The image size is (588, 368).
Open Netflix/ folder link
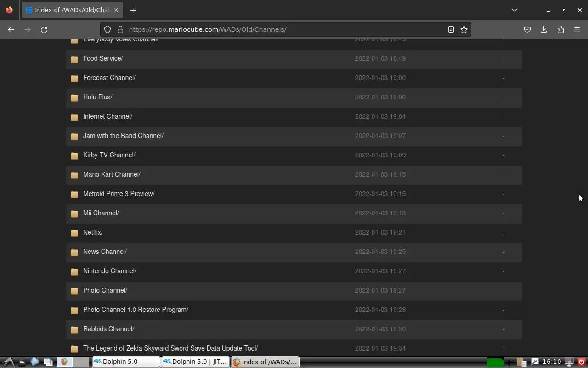[x=93, y=232]
